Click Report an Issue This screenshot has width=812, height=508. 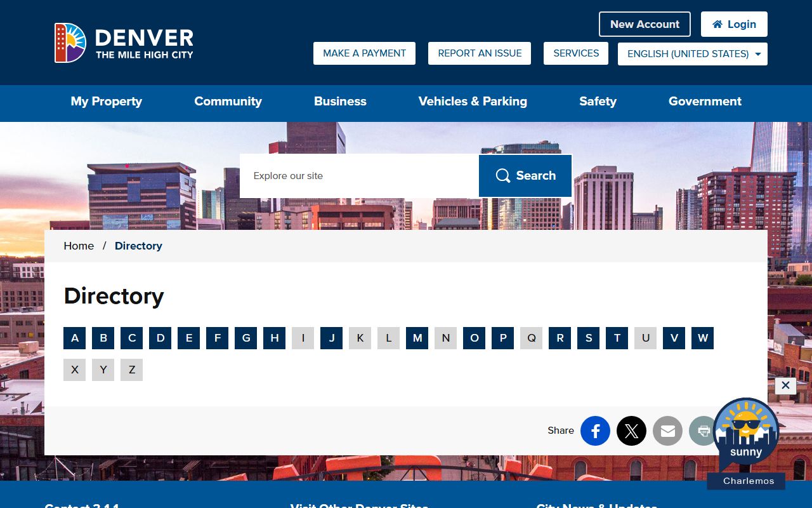coord(480,53)
